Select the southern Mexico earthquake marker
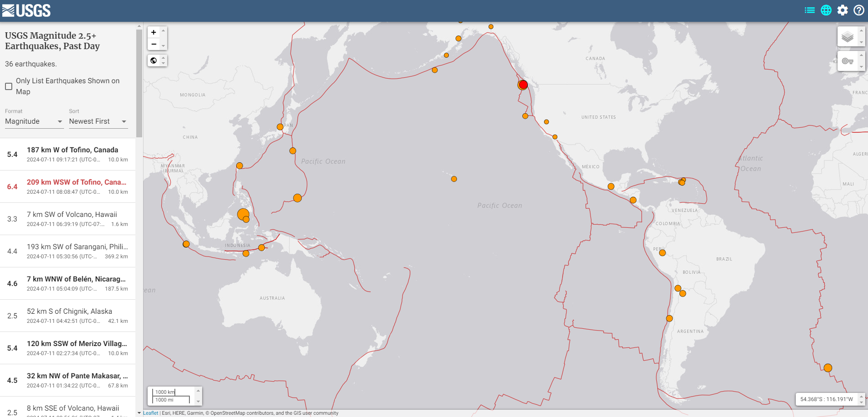 (611, 186)
